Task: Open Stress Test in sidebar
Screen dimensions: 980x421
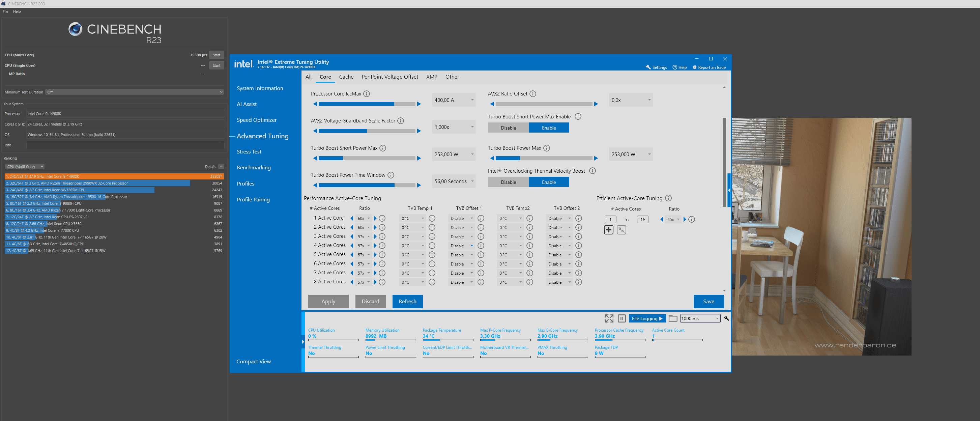Action: click(x=249, y=151)
